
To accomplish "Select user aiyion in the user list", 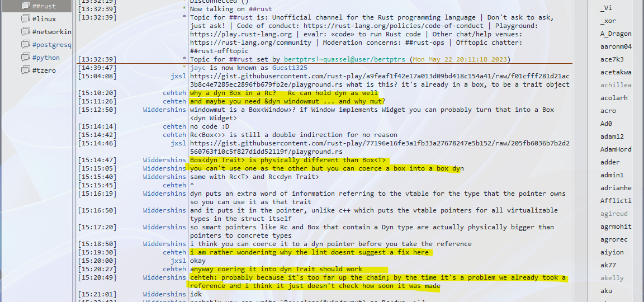I will 612,252.
